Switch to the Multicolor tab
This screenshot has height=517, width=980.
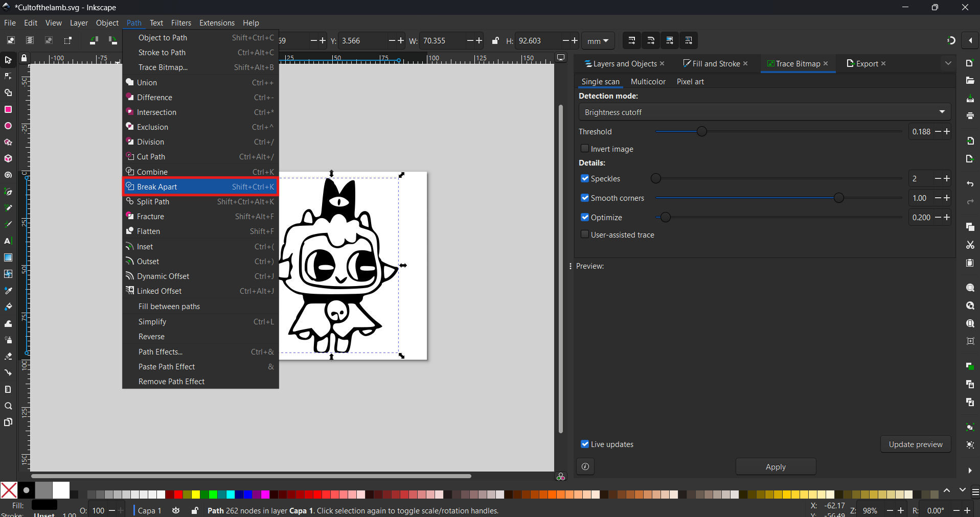(x=648, y=82)
